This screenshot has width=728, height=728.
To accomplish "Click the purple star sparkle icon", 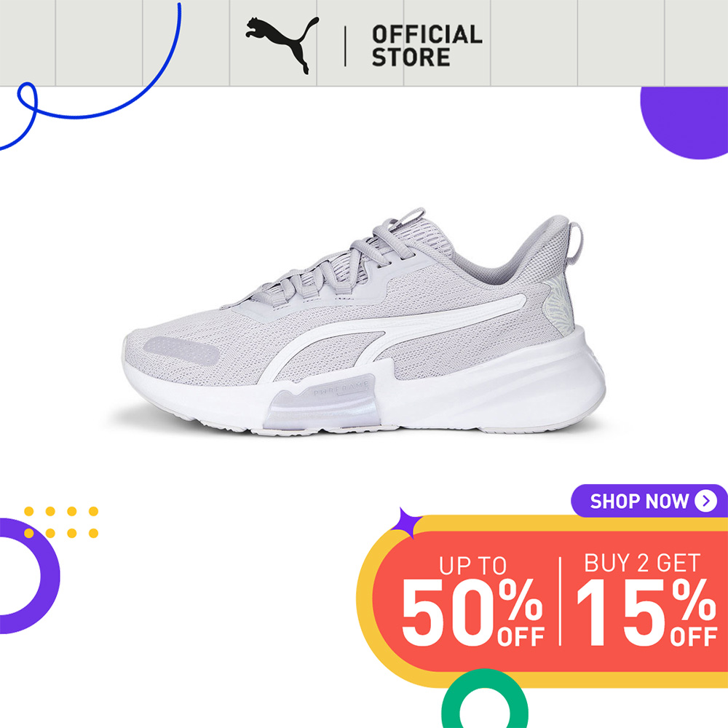I will 405,522.
